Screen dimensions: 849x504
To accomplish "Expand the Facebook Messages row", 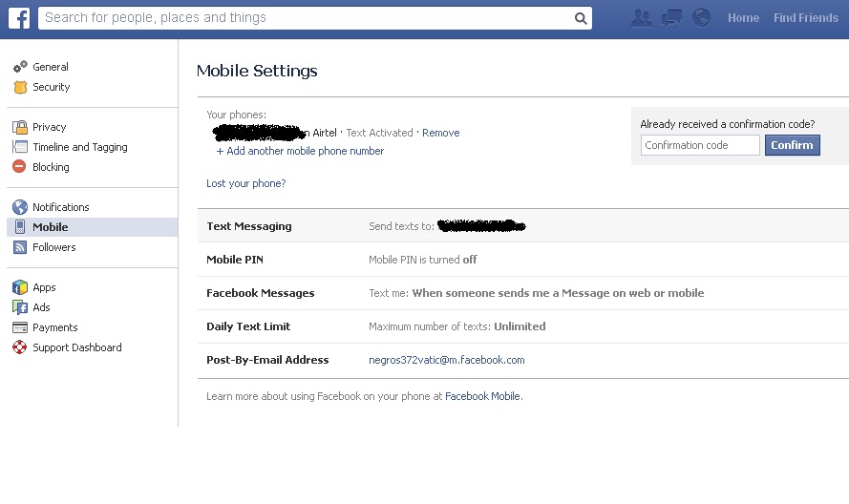I will coord(523,293).
